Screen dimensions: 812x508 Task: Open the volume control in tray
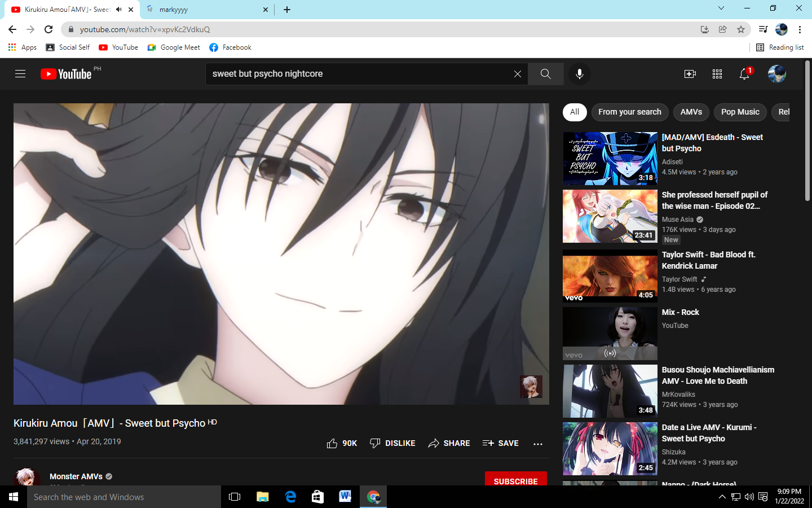click(x=749, y=497)
